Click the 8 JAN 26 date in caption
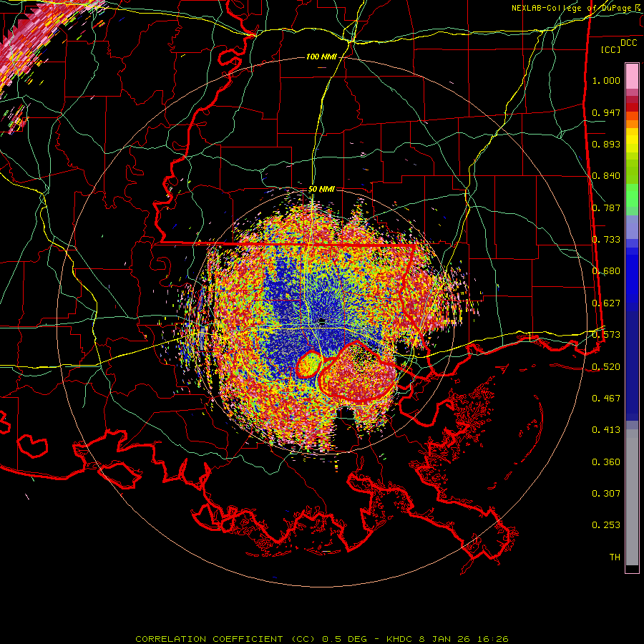This screenshot has width=644, height=644. [446, 639]
